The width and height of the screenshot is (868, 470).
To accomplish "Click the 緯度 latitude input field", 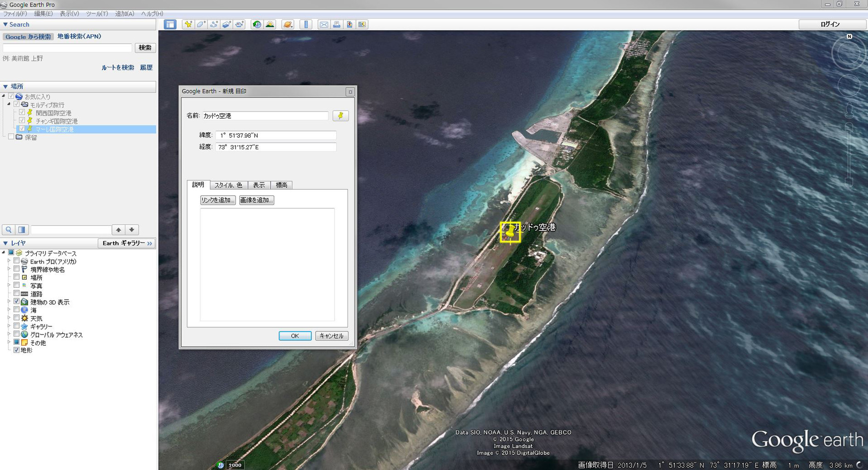I will (276, 135).
